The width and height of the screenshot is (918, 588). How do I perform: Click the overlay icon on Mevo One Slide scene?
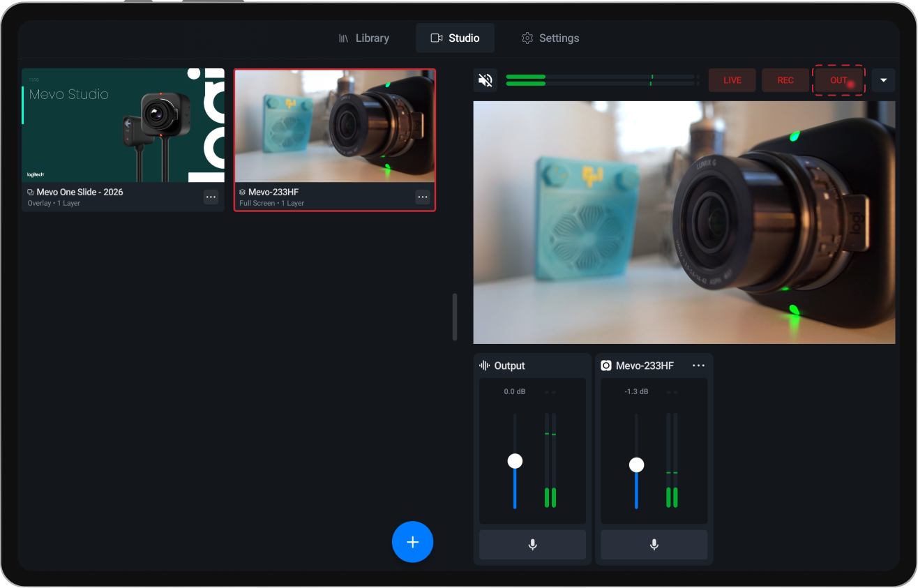tap(29, 191)
